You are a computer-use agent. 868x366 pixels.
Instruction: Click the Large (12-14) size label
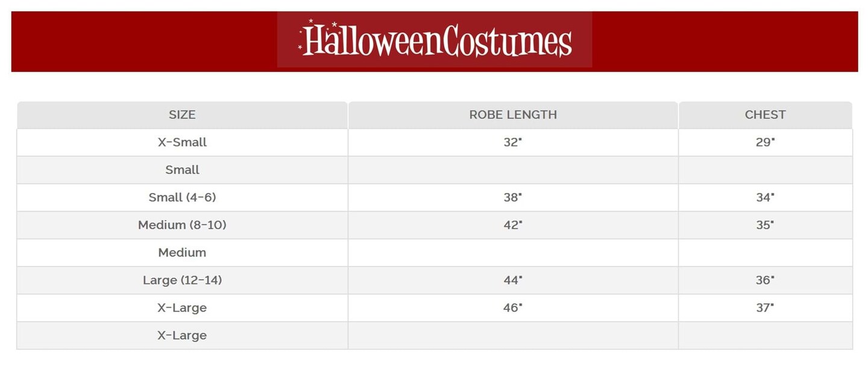182,280
